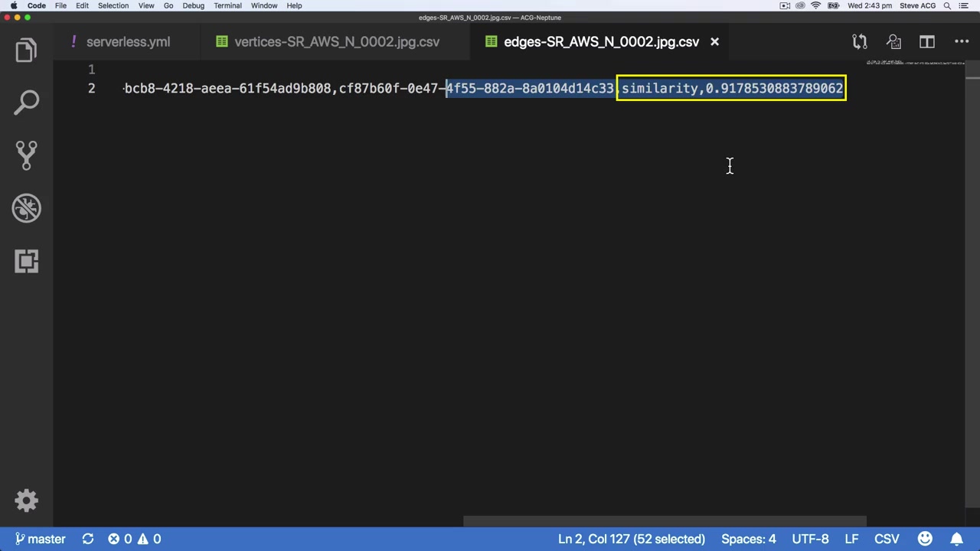The width and height of the screenshot is (980, 551).
Task: Click the horizontal scrollbar at editor bottom
Action: tap(665, 522)
